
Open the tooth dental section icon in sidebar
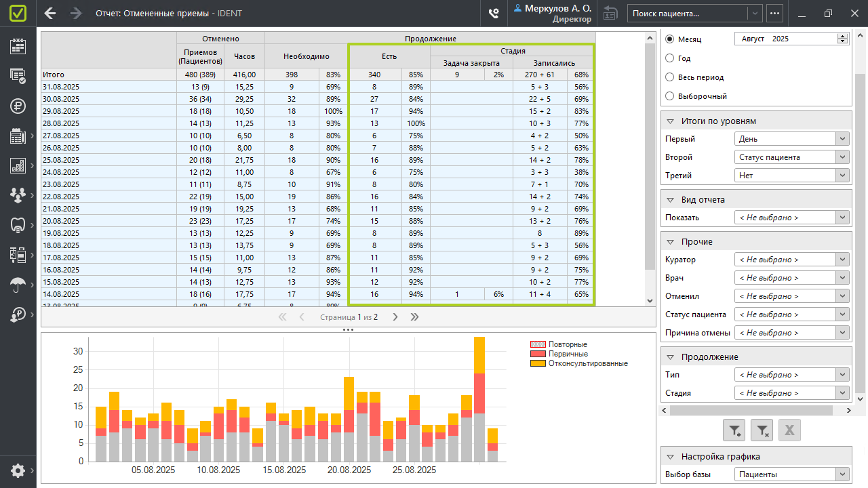[x=18, y=225]
